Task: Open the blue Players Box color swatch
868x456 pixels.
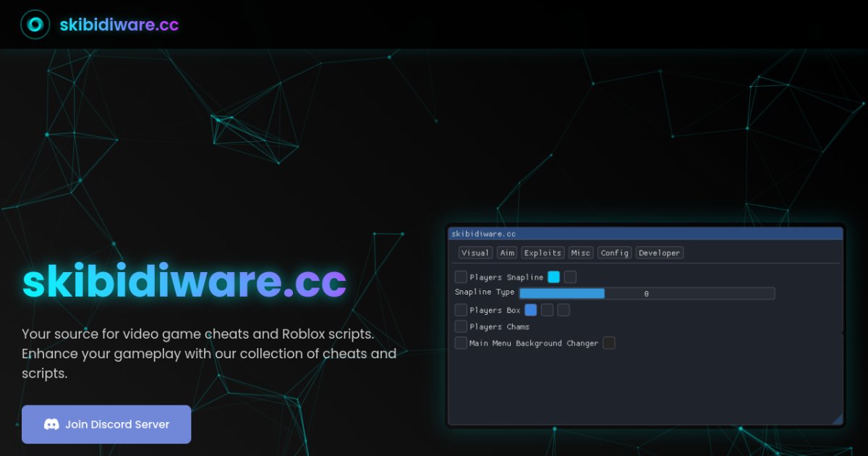Action: pyautogui.click(x=531, y=310)
